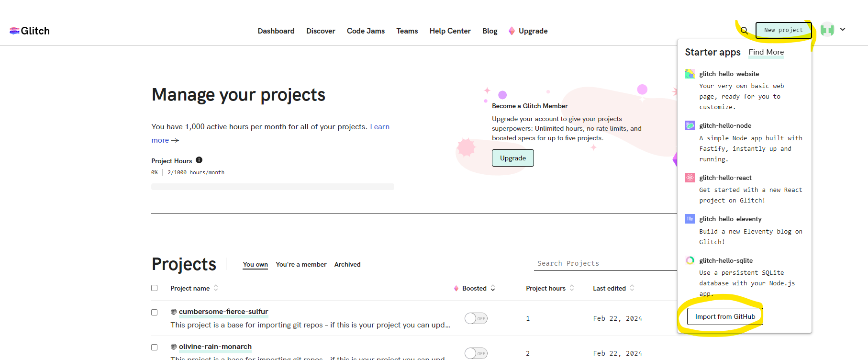This screenshot has height=360, width=868.
Task: Click the glitch-hello-eleventy app icon
Action: 690,219
